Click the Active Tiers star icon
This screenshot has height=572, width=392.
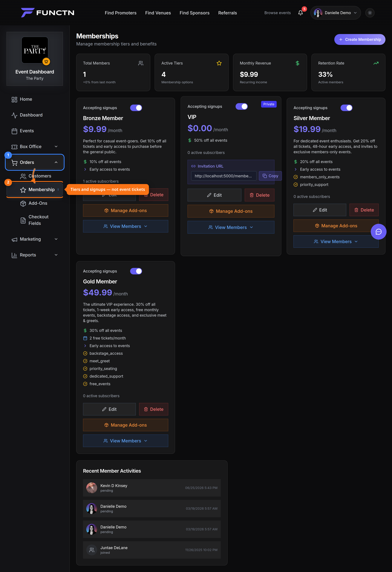click(219, 63)
